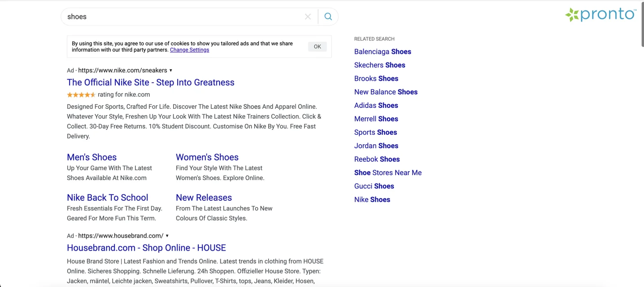Visit the Men's Shoes sitelink
This screenshot has height=287, width=644.
91,157
